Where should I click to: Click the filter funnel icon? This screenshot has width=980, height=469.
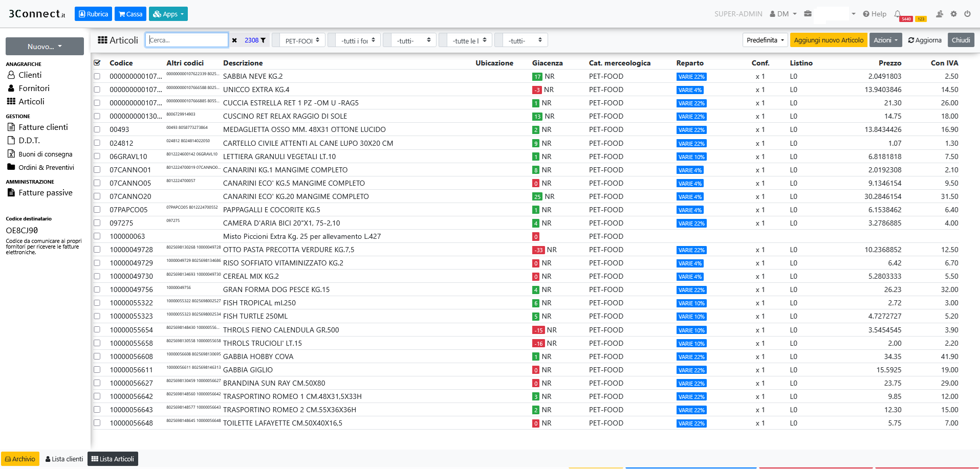[263, 40]
